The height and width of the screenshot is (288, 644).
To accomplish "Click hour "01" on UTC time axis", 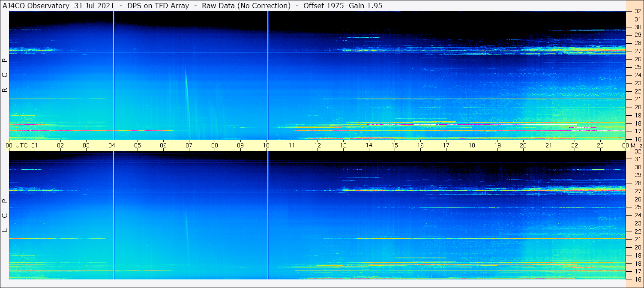I will point(35,145).
